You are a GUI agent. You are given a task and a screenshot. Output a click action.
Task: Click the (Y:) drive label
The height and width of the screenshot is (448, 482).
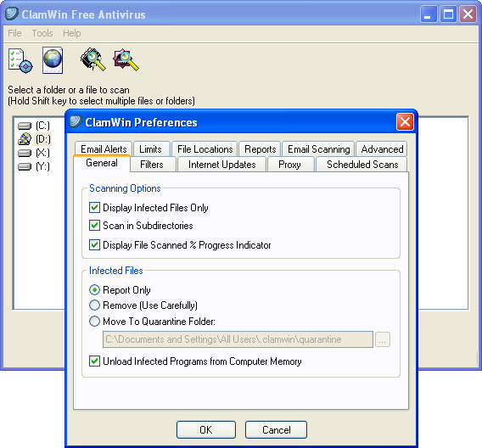pos(42,166)
